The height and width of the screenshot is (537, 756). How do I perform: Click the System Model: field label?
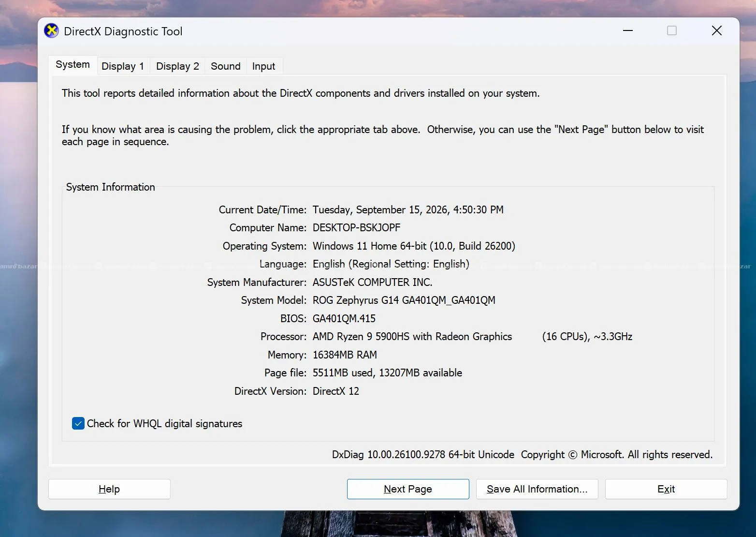[x=274, y=300]
